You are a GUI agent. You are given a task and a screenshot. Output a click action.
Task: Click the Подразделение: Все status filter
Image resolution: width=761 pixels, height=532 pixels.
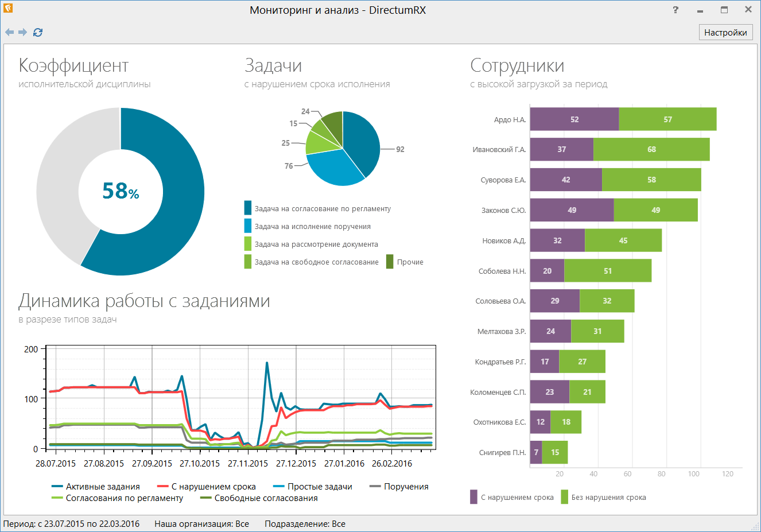click(305, 523)
